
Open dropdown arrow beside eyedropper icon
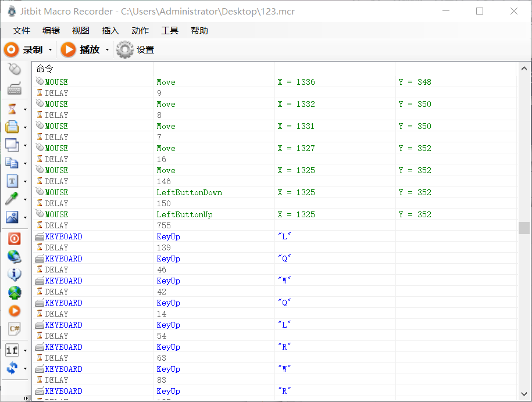tap(26, 199)
